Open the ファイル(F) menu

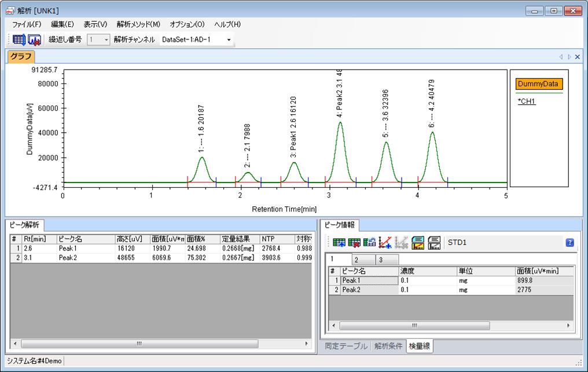point(27,24)
